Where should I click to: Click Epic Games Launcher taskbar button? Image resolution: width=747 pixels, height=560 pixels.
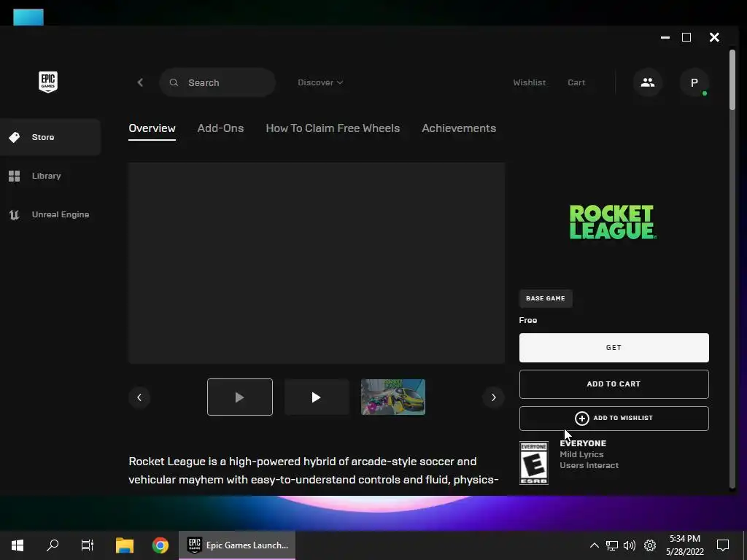(237, 545)
